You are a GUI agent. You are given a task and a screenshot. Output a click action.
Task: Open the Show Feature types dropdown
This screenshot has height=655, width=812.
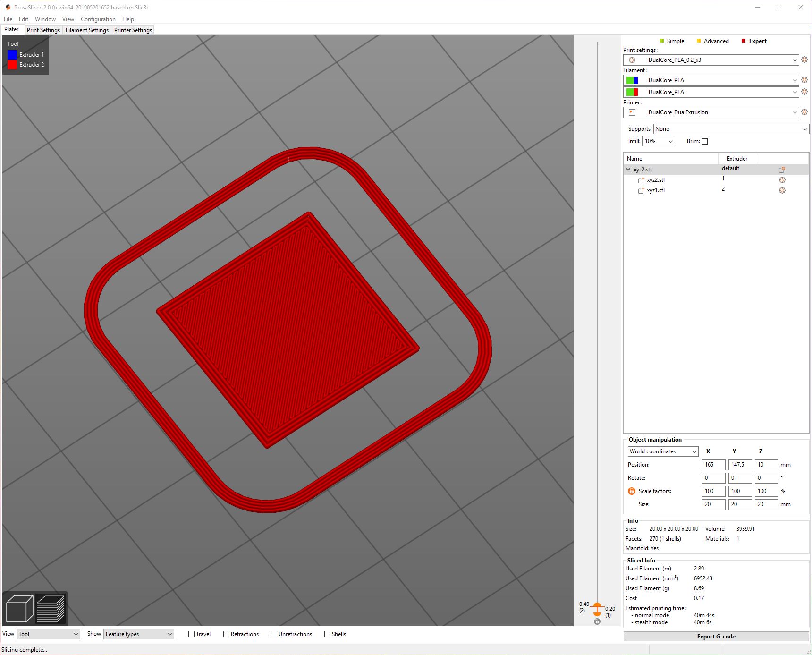[139, 634]
